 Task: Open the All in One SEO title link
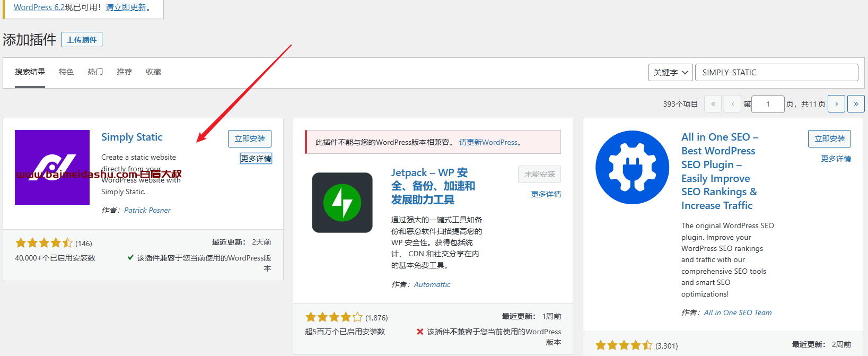[x=720, y=171]
